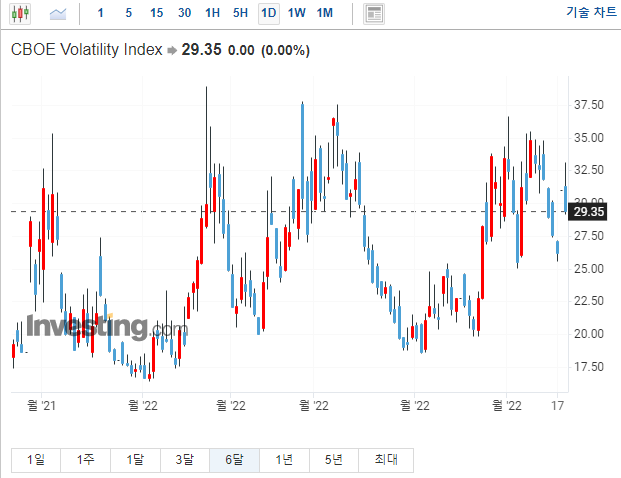Screen dimensions: 621x478
Task: Click the CBOE Volatility Index title
Action: [87, 50]
